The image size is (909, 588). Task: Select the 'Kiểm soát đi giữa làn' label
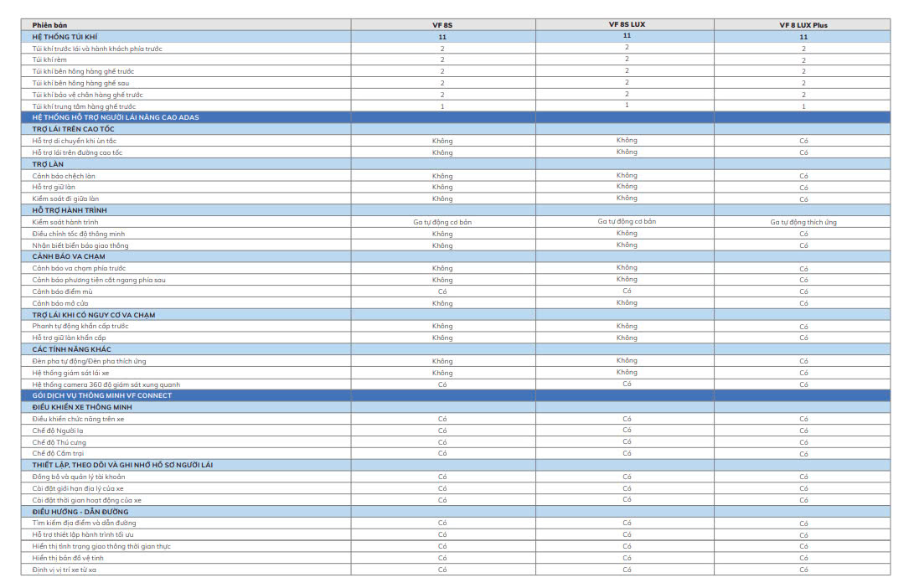pos(65,199)
